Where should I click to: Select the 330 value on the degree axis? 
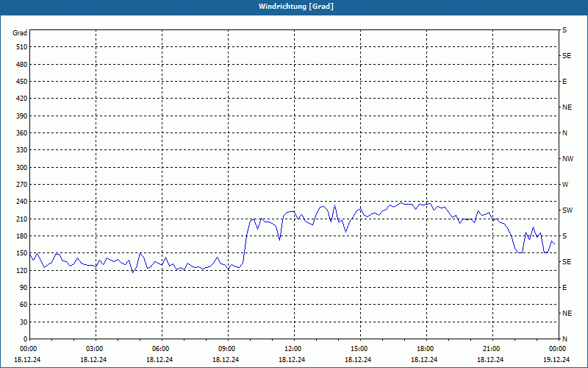click(22, 150)
